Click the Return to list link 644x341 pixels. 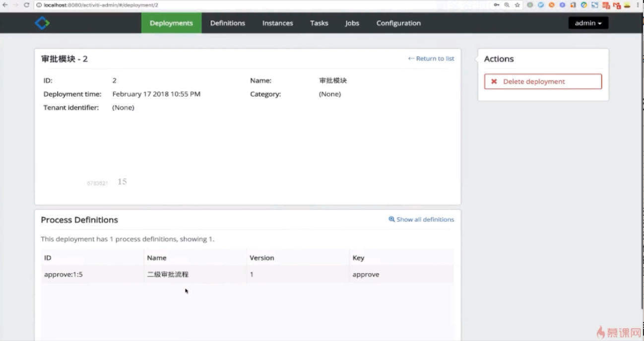tap(431, 59)
